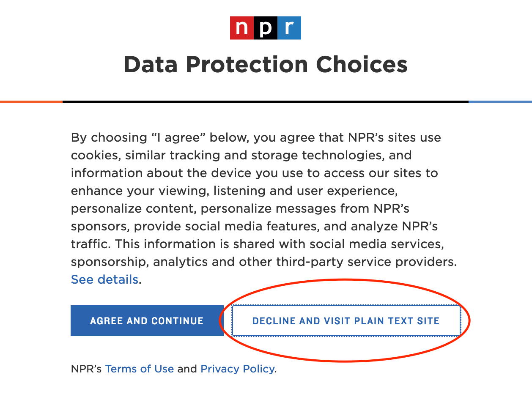
Task: Open the Privacy Policy link
Action: 237,369
